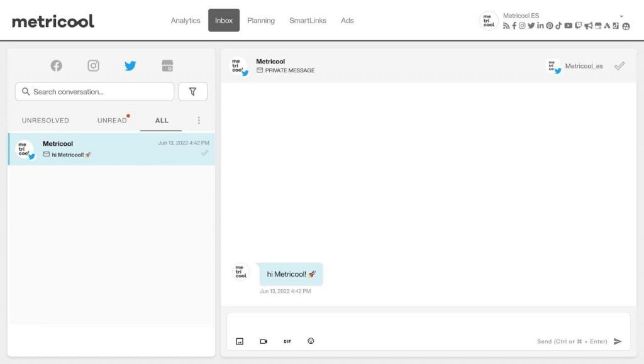Expand the Metricool ES brand dropdown arrow
Image resolution: width=644 pixels, height=364 pixels.
click(621, 16)
